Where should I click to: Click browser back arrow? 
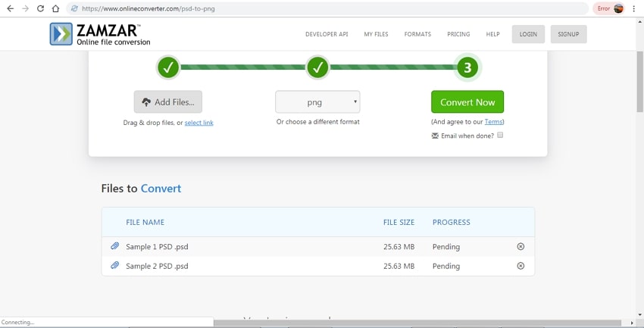(x=10, y=8)
